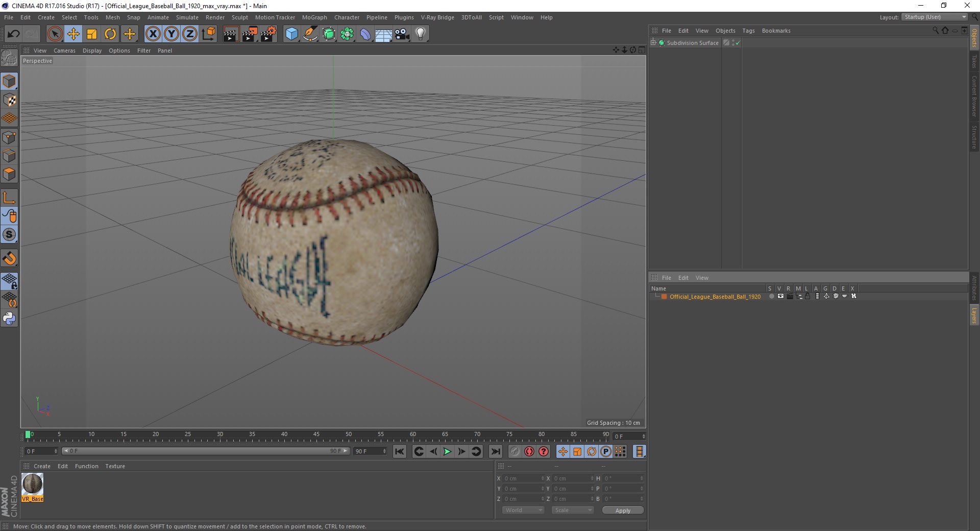Select Official_League_Baseball_Ball_1920 layer
The image size is (980, 531).
pos(715,297)
